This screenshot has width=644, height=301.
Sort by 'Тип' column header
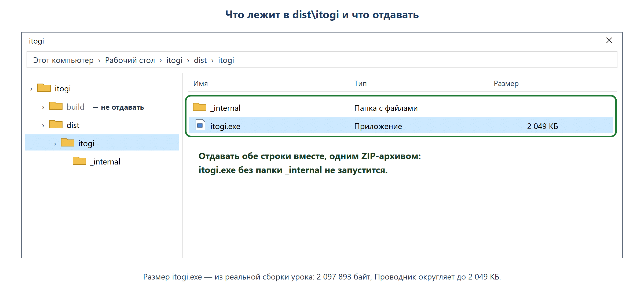pos(360,83)
